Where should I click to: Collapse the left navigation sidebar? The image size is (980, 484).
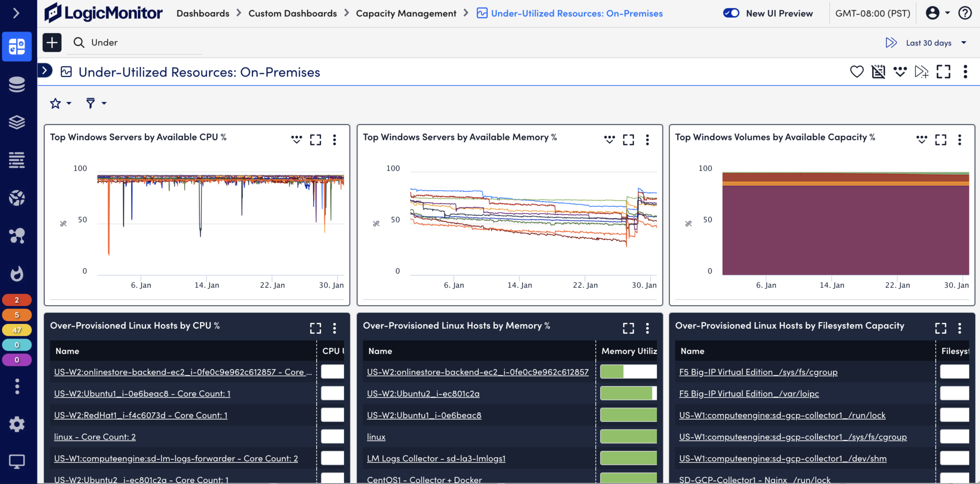point(17,13)
